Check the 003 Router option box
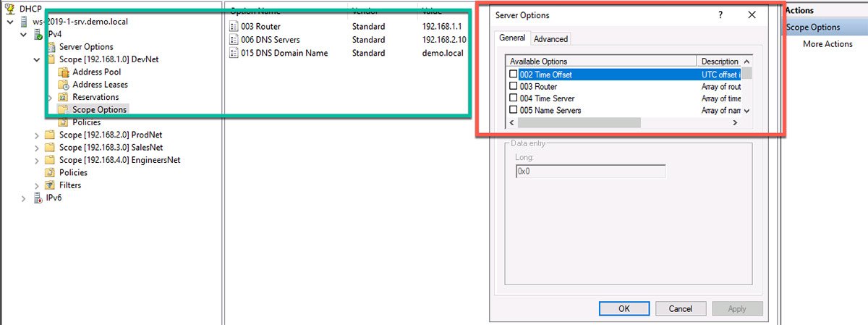 point(514,86)
